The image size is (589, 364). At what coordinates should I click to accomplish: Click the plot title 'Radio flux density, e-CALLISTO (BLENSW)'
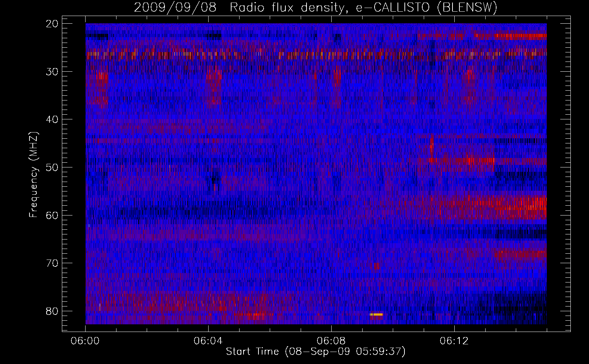[363, 7]
